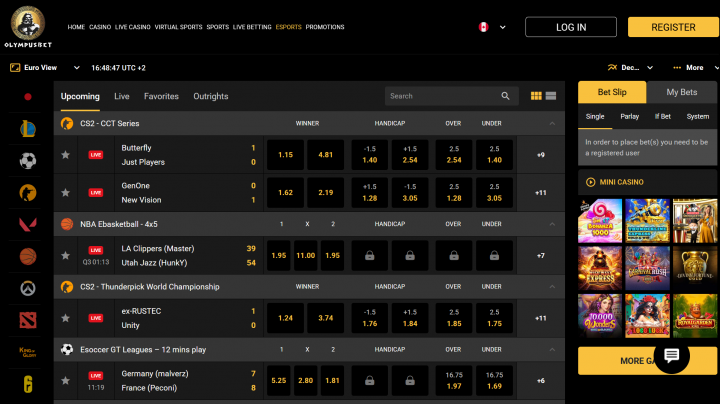Switch to grid view layout
720x404 pixels.
tap(536, 96)
